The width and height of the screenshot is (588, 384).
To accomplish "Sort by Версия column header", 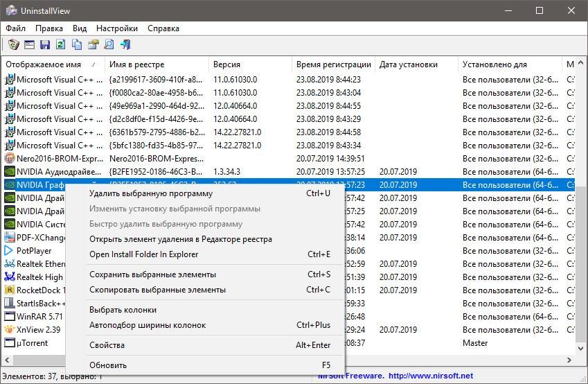I will (250, 64).
